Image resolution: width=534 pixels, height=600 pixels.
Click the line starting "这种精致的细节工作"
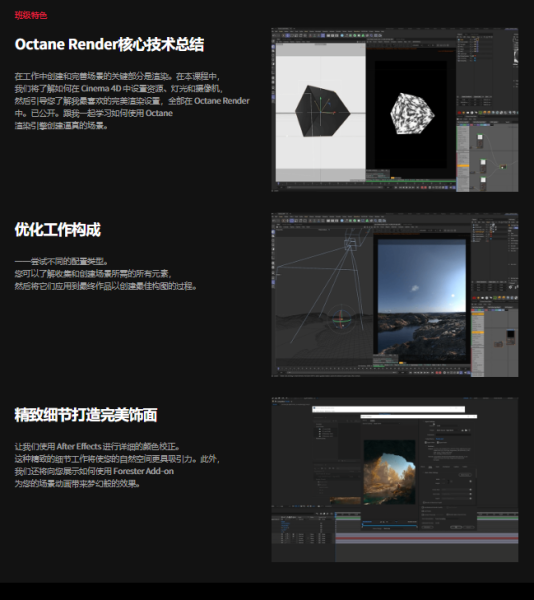point(117,459)
